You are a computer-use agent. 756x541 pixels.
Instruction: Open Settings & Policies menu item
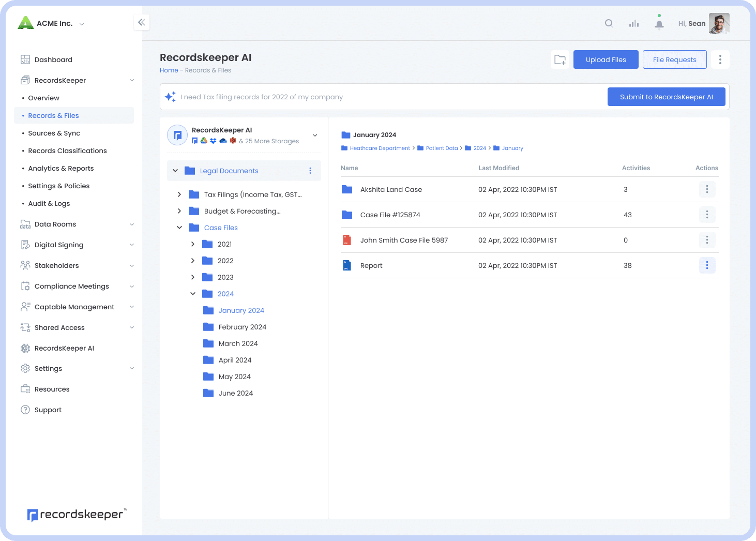(x=58, y=186)
